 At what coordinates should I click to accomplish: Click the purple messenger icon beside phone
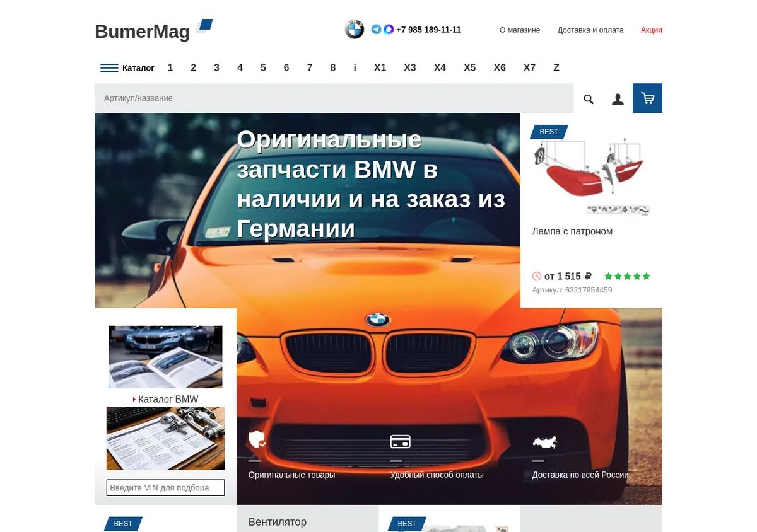click(x=389, y=30)
